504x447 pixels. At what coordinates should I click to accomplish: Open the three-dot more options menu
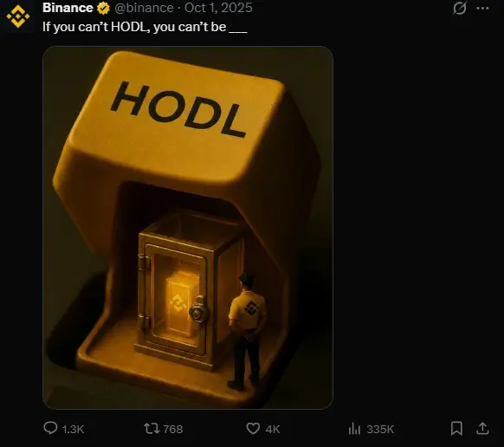click(x=483, y=8)
